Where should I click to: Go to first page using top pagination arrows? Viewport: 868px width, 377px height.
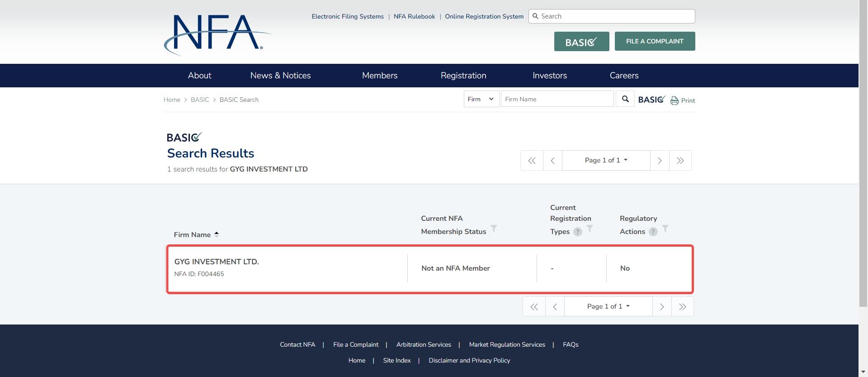pos(532,161)
